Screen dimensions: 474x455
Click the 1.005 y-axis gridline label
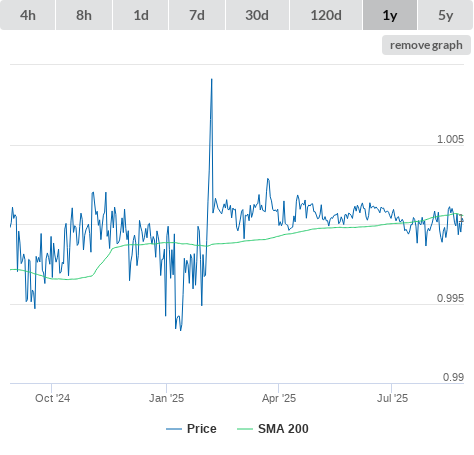pyautogui.click(x=450, y=139)
